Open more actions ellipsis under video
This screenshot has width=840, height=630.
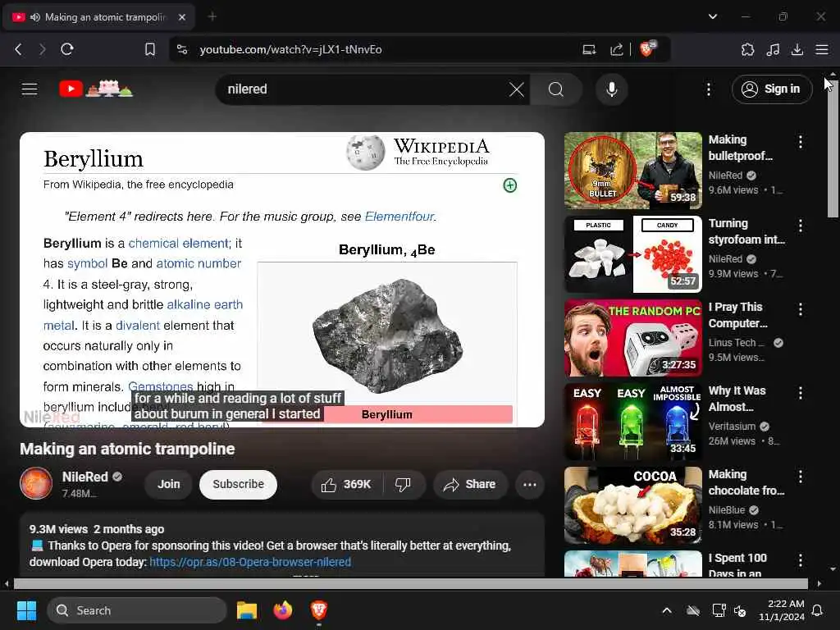[x=530, y=484]
